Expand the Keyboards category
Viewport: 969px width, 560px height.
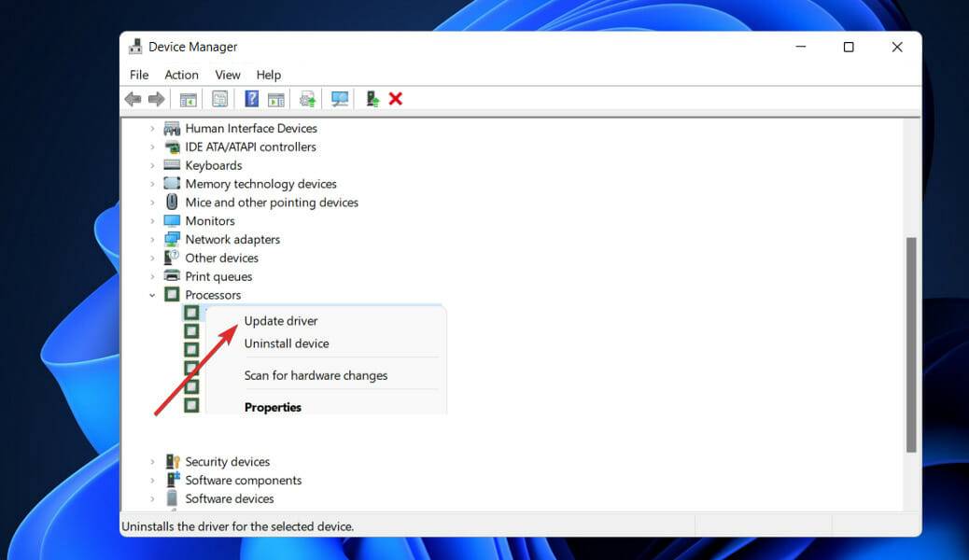tap(152, 164)
